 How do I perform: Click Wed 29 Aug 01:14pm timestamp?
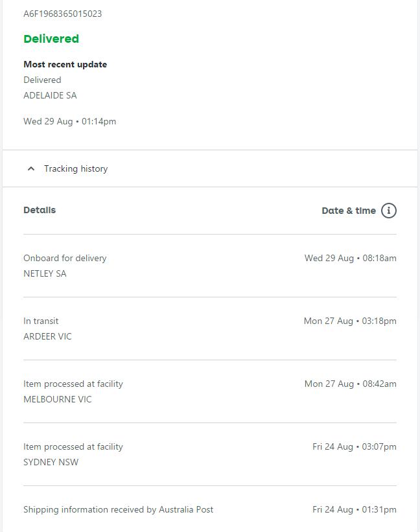(70, 121)
